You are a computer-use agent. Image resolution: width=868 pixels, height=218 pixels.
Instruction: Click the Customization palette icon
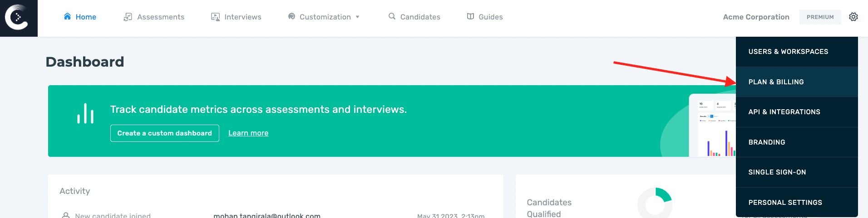(x=291, y=16)
